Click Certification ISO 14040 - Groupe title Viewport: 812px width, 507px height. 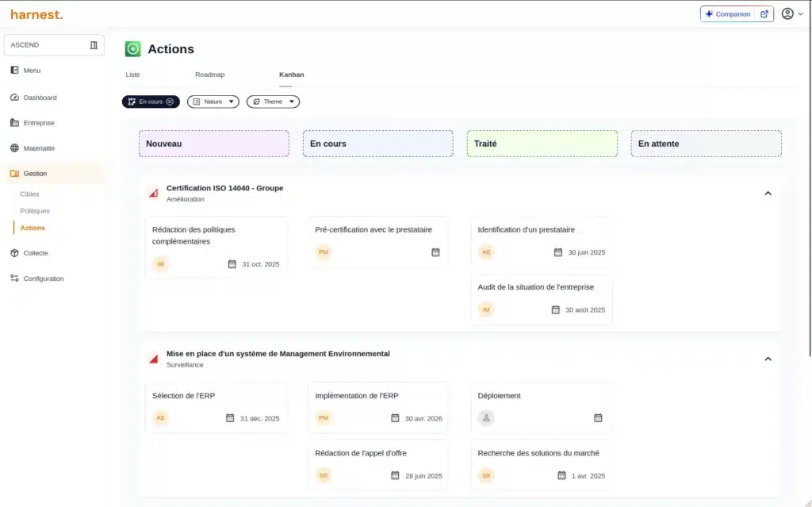(224, 188)
